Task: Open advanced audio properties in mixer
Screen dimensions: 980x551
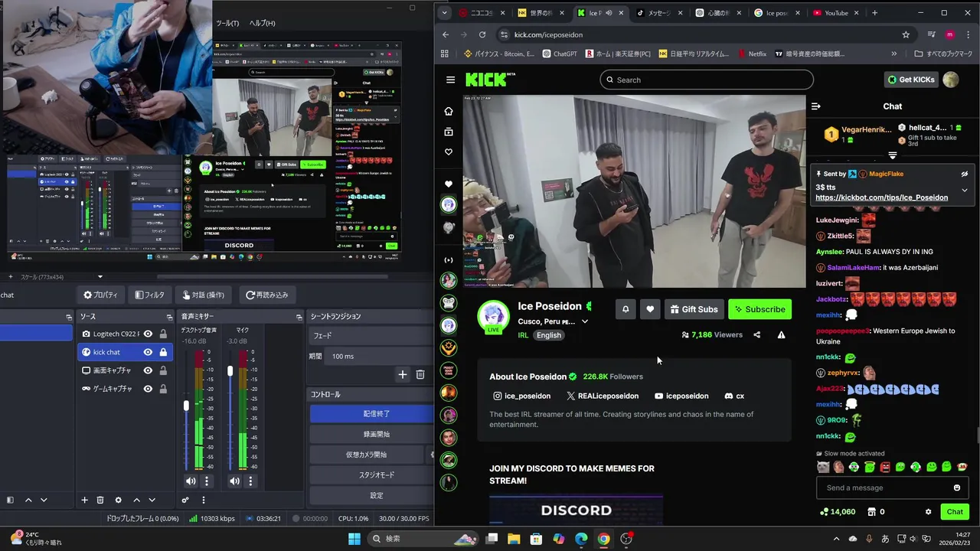Action: click(185, 500)
